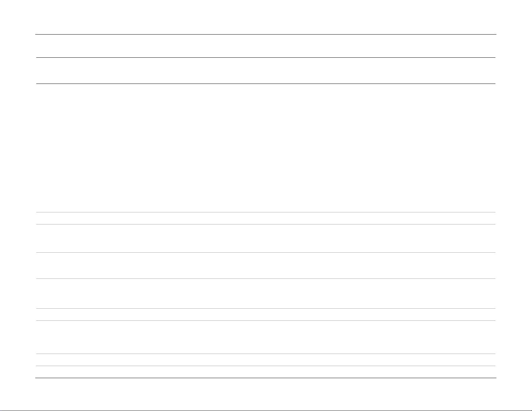Click the black line under the second header row

coord(266,84)
